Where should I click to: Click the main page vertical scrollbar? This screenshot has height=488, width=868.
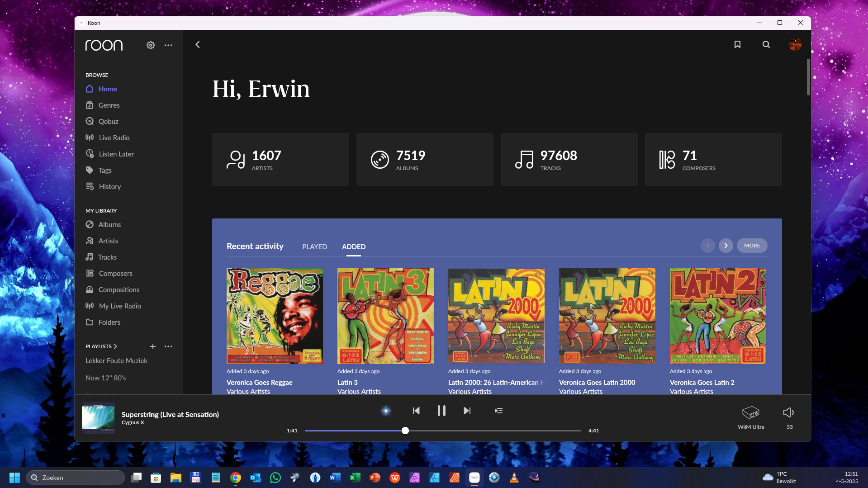tap(808, 77)
